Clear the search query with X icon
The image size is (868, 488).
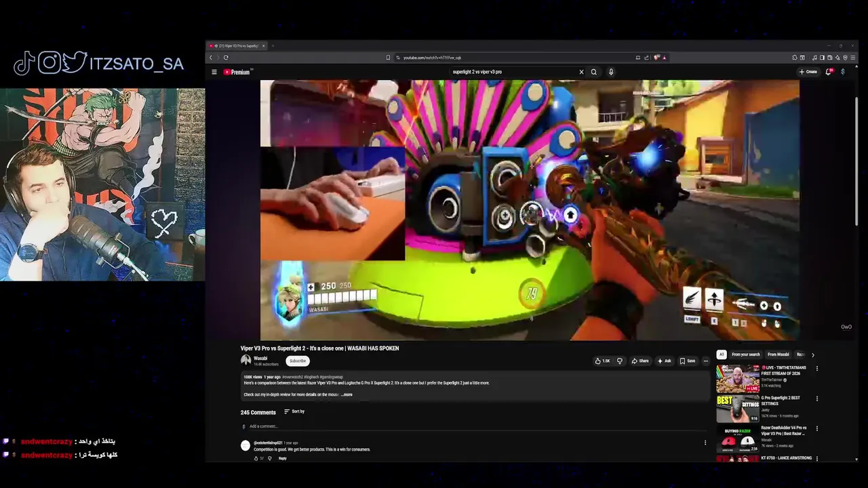click(581, 72)
